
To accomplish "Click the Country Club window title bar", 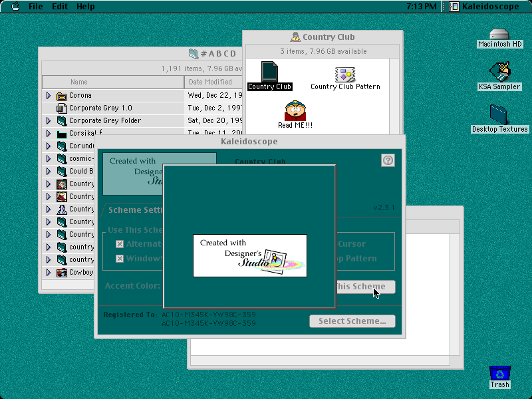I will (x=323, y=37).
